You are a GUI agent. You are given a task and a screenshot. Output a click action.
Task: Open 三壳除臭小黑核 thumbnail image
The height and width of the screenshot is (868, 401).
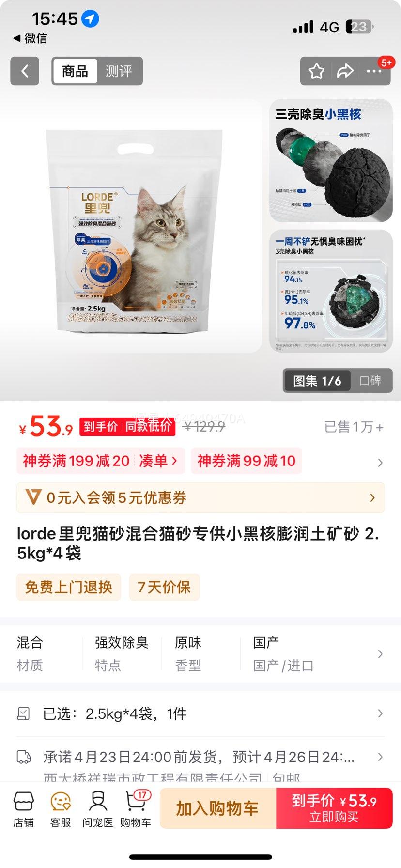coord(331,161)
